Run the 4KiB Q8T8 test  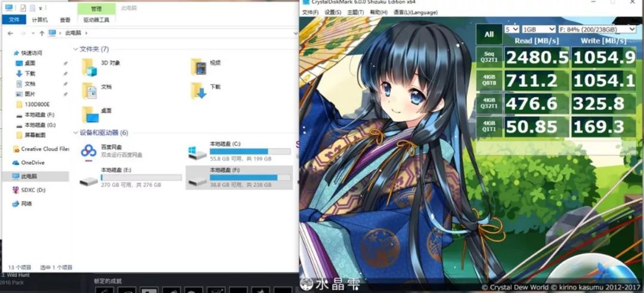click(x=489, y=80)
